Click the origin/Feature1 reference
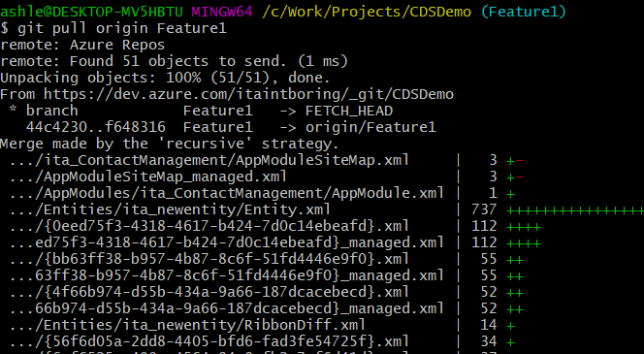The width and height of the screenshot is (644, 354). click(370, 127)
